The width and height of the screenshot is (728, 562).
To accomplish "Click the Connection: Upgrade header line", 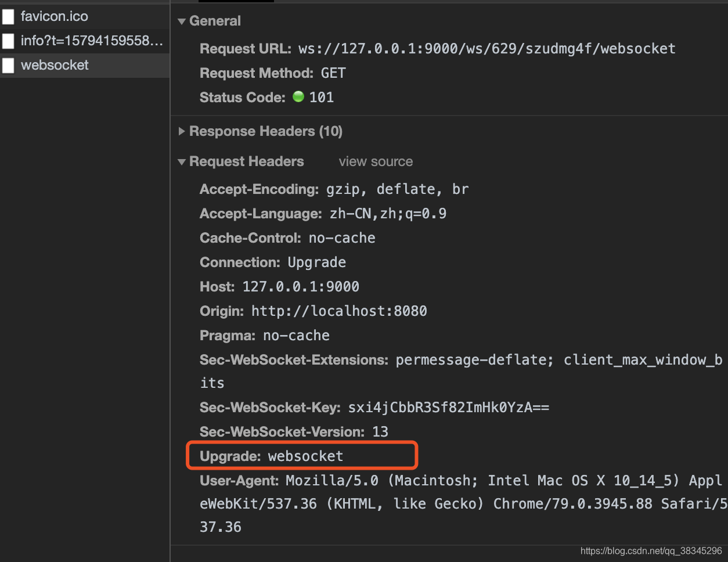I will point(273,262).
